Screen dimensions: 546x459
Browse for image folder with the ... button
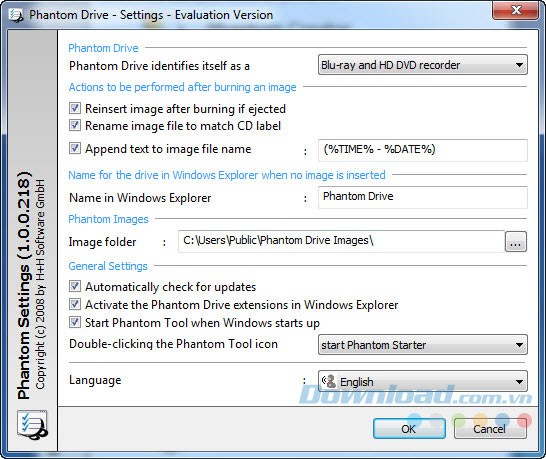pyautogui.click(x=515, y=241)
